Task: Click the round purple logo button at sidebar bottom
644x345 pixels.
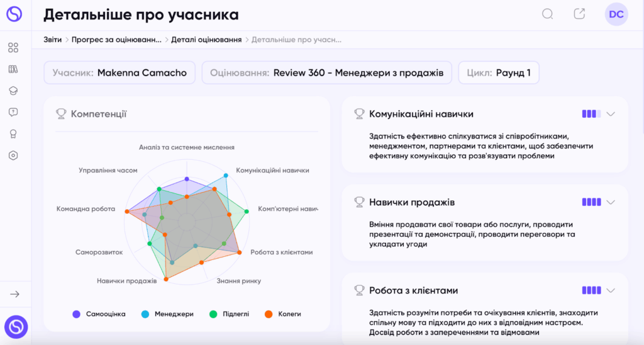Action: pos(16,327)
